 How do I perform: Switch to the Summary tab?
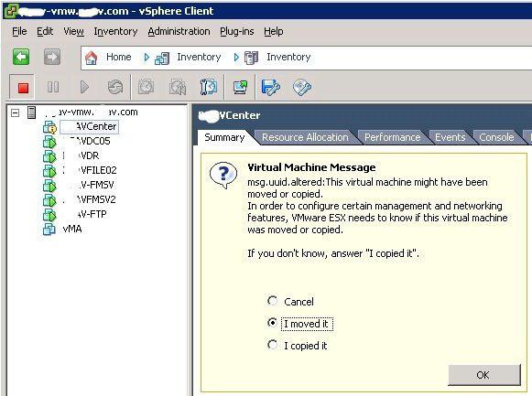coord(224,137)
